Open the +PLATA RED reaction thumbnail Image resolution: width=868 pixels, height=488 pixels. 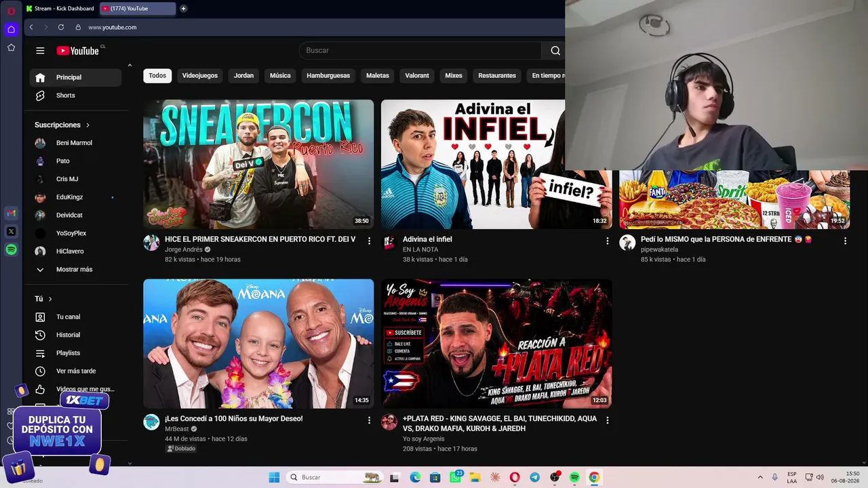(x=496, y=344)
